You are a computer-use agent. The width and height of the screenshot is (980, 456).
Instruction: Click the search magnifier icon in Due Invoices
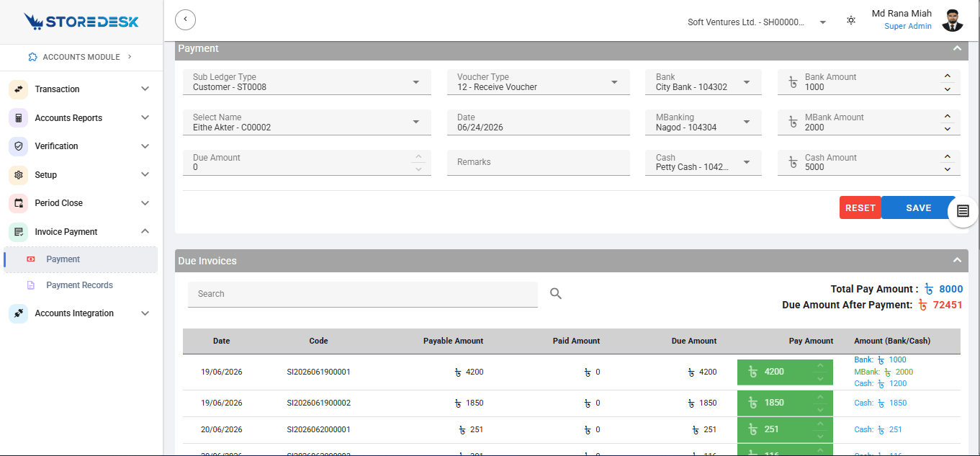point(556,293)
